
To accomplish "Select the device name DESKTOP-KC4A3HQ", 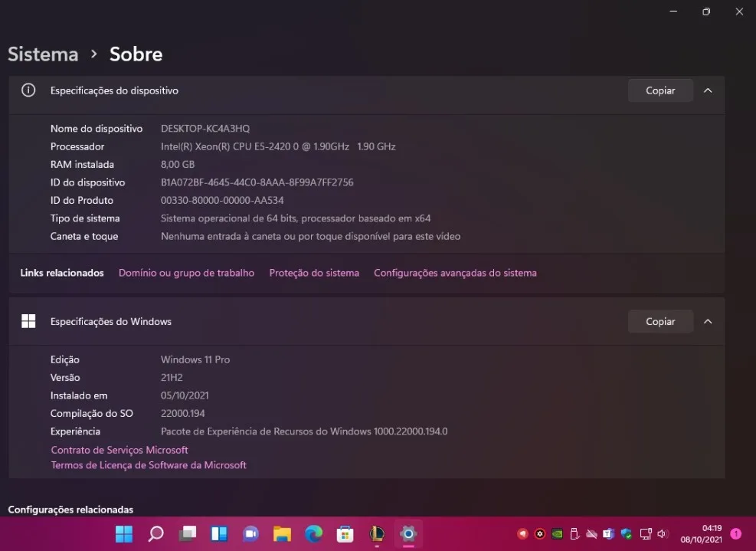I will [x=205, y=128].
